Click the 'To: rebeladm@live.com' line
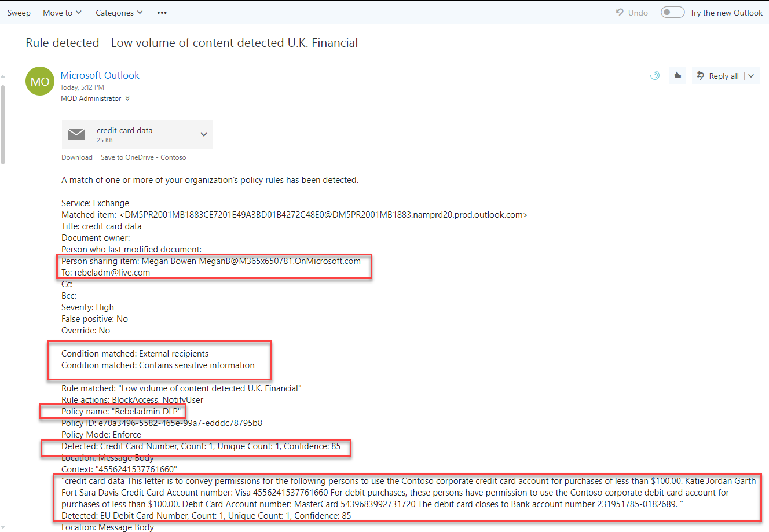This screenshot has width=769, height=532. coord(105,273)
